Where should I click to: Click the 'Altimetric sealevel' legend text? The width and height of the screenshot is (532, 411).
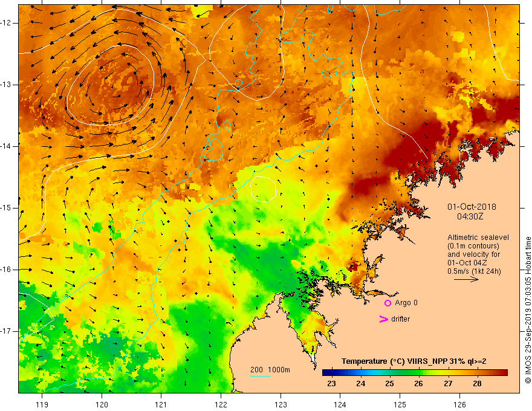(478, 238)
